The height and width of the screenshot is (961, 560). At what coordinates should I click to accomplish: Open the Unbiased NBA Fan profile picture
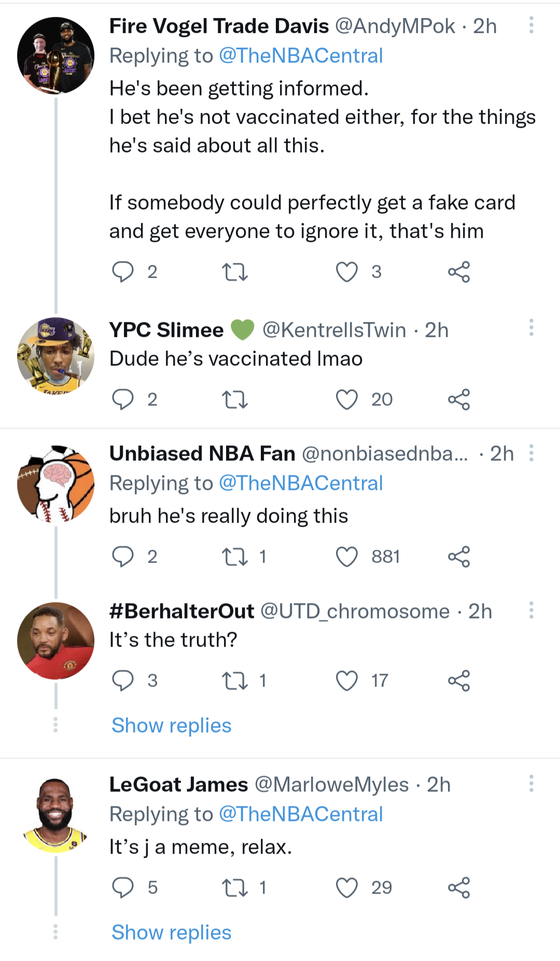[x=55, y=484]
